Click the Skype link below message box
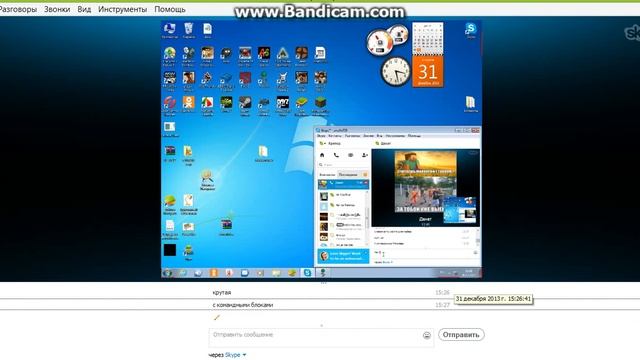The height and width of the screenshot is (360, 640). click(233, 355)
